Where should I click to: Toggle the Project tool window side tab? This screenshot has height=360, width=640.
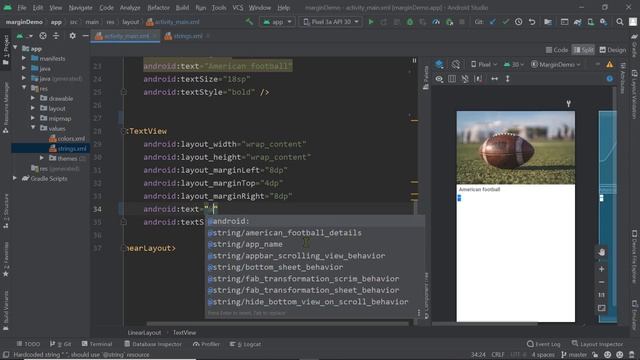pos(6,50)
